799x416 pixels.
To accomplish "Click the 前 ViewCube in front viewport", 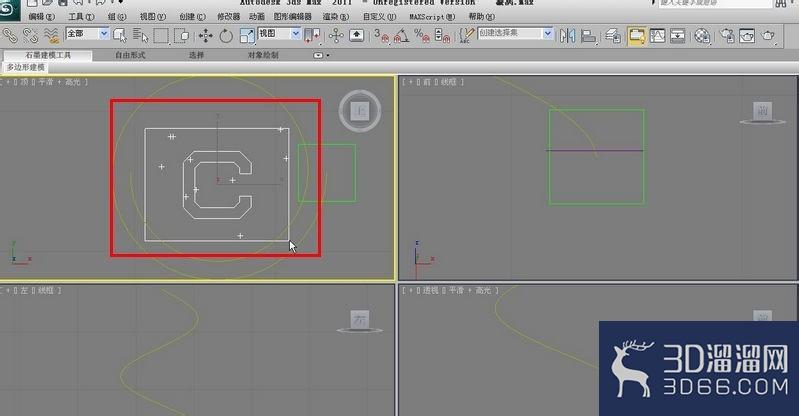I will (762, 111).
